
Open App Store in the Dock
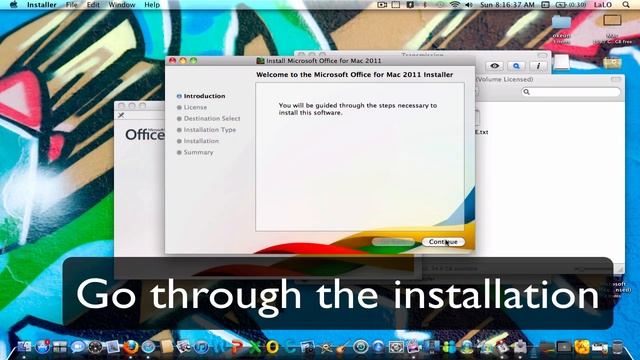coord(42,347)
